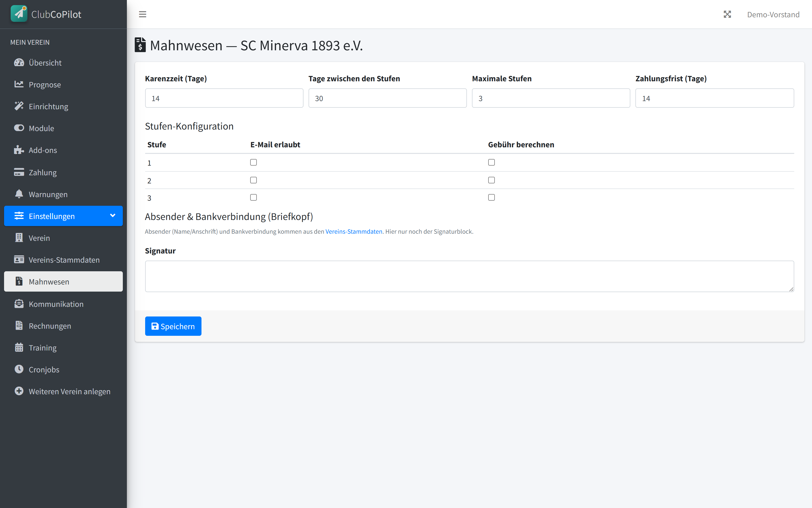This screenshot has height=508, width=812.
Task: Click the Gebühr berechnen column header
Action: [x=521, y=145]
